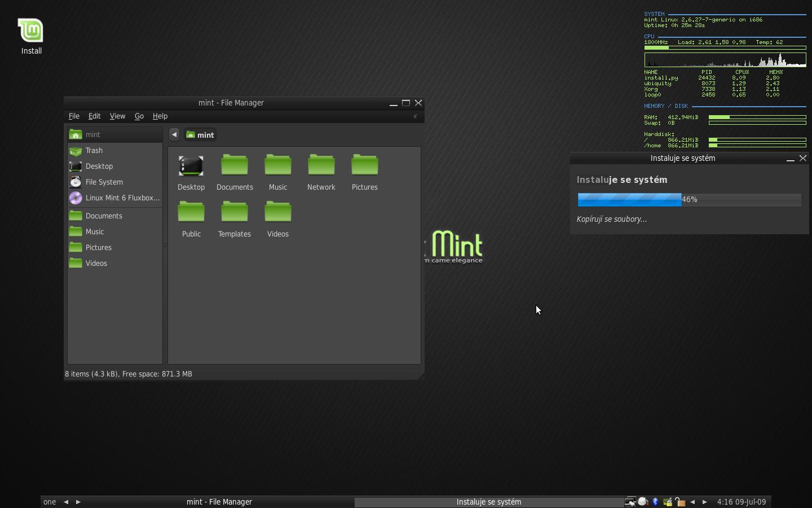Click the network connection tray icon
This screenshot has height=508, width=812.
(x=630, y=502)
